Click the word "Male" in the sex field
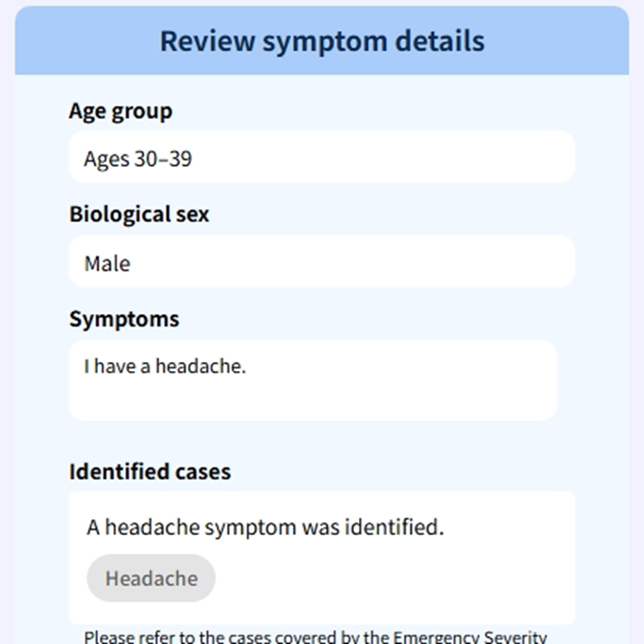The height and width of the screenshot is (644, 644). (107, 264)
